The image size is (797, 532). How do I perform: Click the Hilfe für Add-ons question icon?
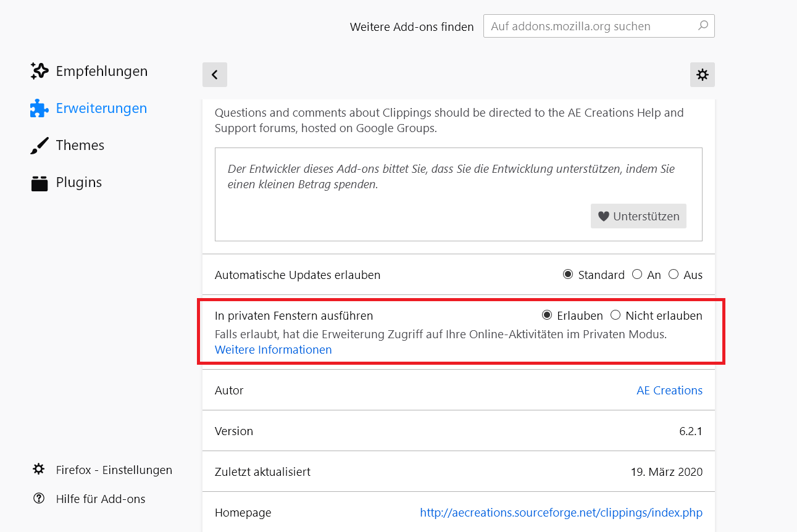coord(39,499)
